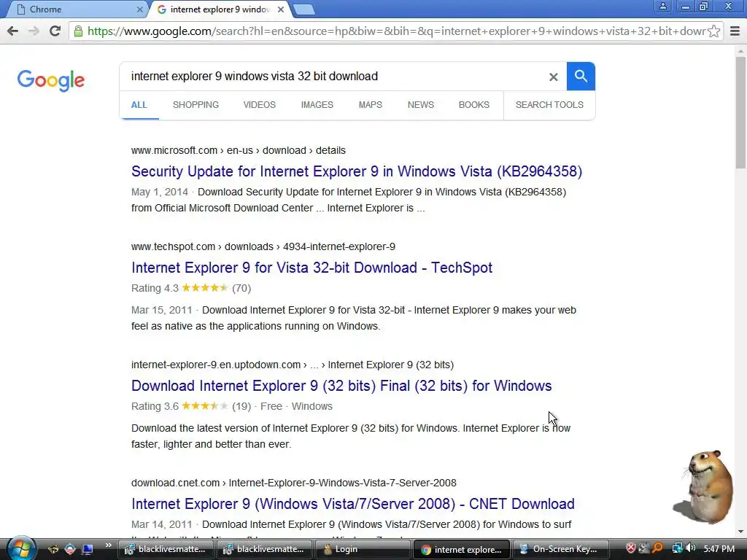Click the network tray icon
The image size is (747, 560).
pos(677,548)
